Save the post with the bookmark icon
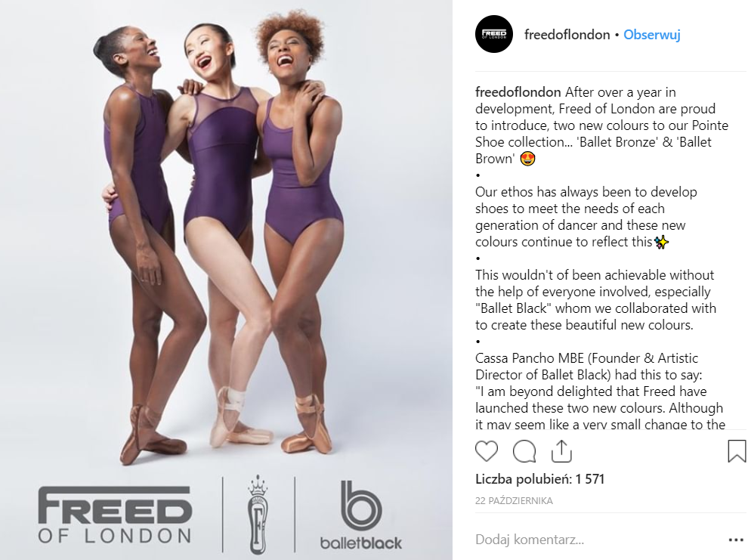Viewport: 751px width, 560px height. (x=737, y=451)
